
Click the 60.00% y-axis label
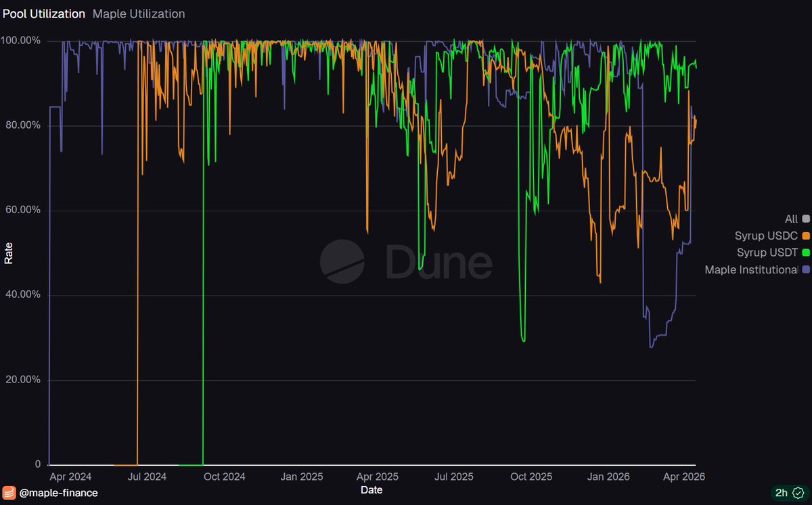24,211
